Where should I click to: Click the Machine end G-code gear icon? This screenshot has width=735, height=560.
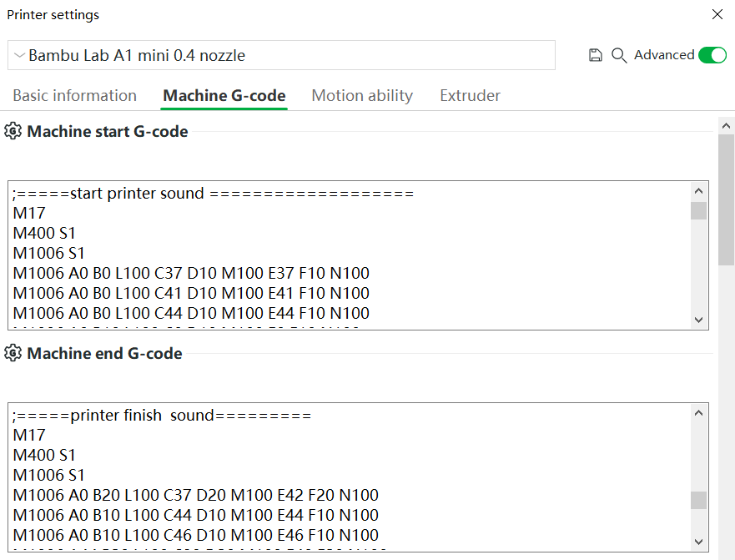[13, 353]
